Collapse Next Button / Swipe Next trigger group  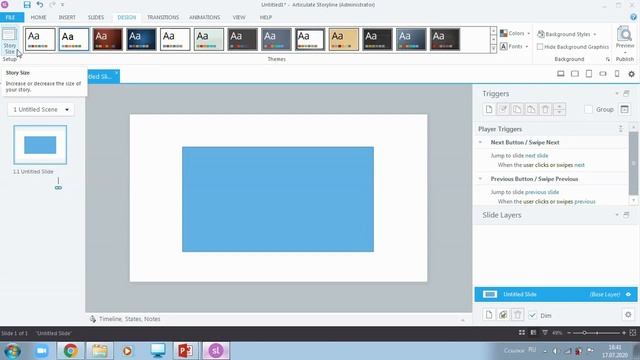(x=480, y=142)
